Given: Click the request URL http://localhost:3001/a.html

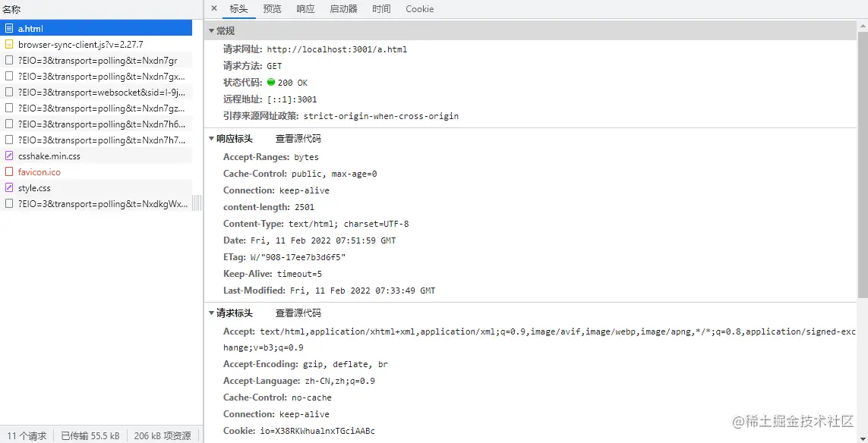Looking at the screenshot, I should pos(337,49).
